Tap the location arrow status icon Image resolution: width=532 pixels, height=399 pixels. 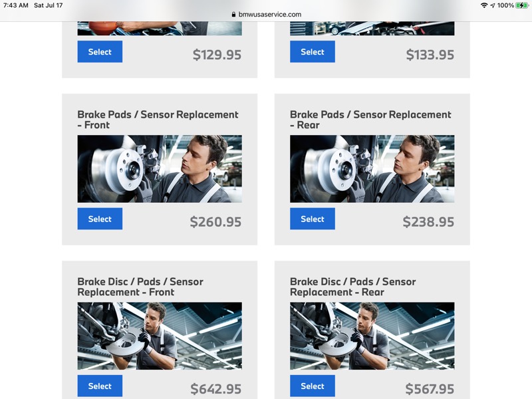(492, 5)
